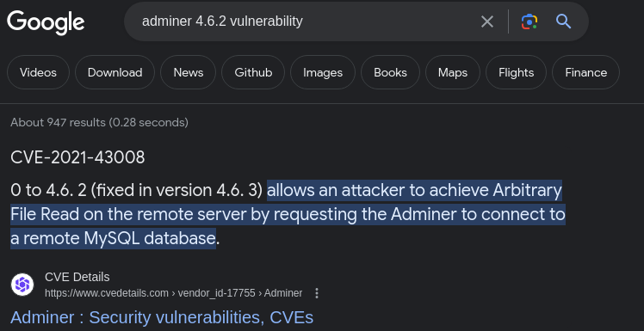Select the Flights filter chip
The width and height of the screenshot is (644, 331).
coord(516,72)
